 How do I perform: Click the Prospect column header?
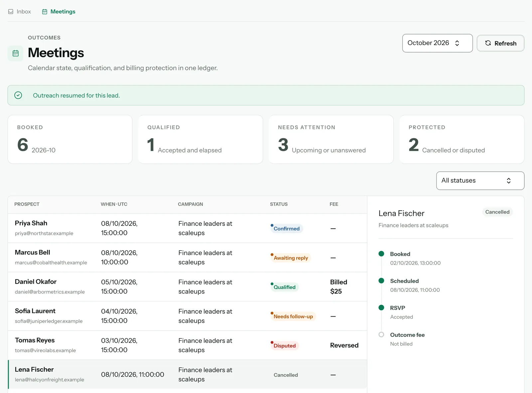(x=27, y=204)
